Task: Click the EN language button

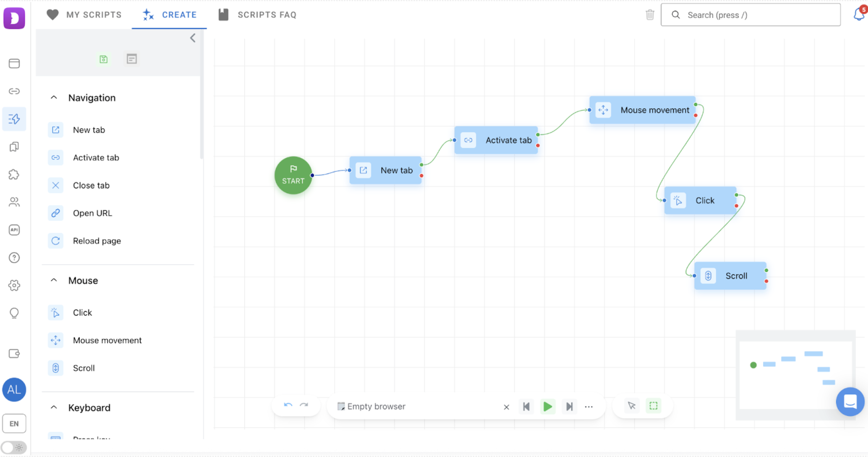Action: pos(14,423)
